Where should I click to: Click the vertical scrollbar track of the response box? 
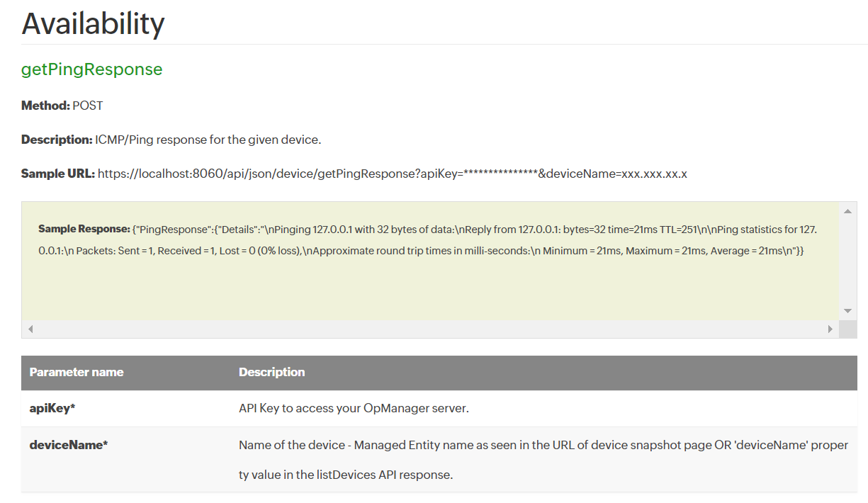tap(847, 261)
